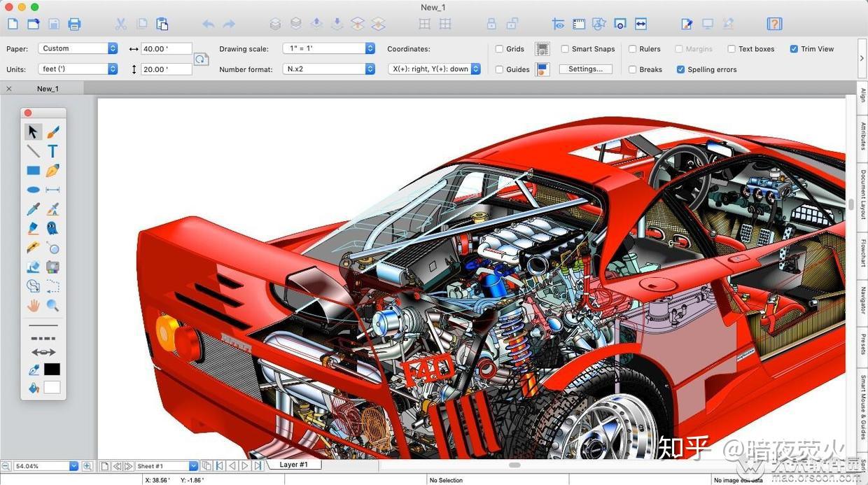
Task: Open the Attributes side panel tab
Action: [862, 136]
